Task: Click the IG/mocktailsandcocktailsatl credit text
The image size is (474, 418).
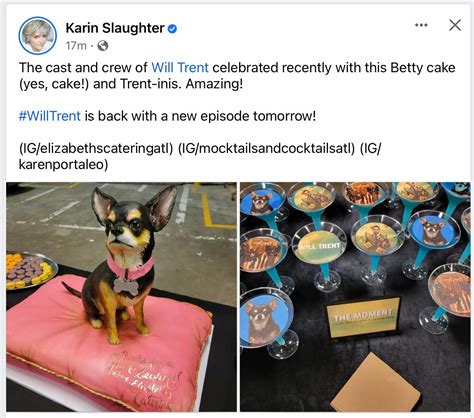Action: (x=267, y=149)
